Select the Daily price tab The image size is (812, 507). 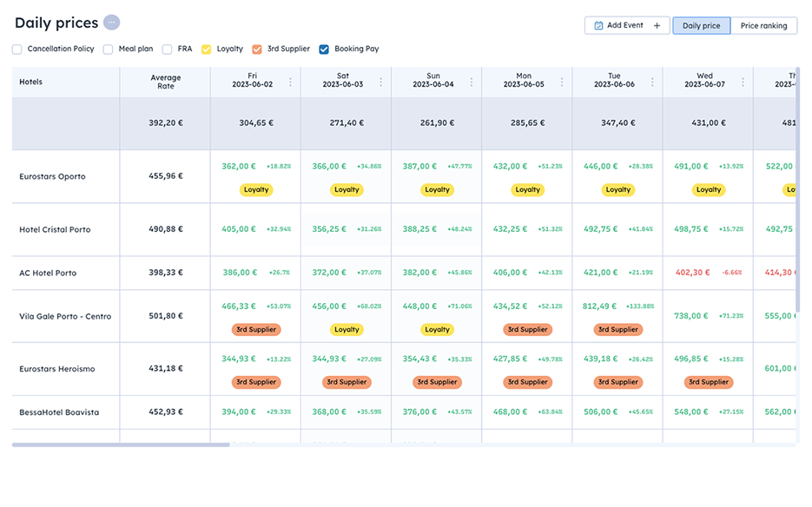pyautogui.click(x=701, y=26)
